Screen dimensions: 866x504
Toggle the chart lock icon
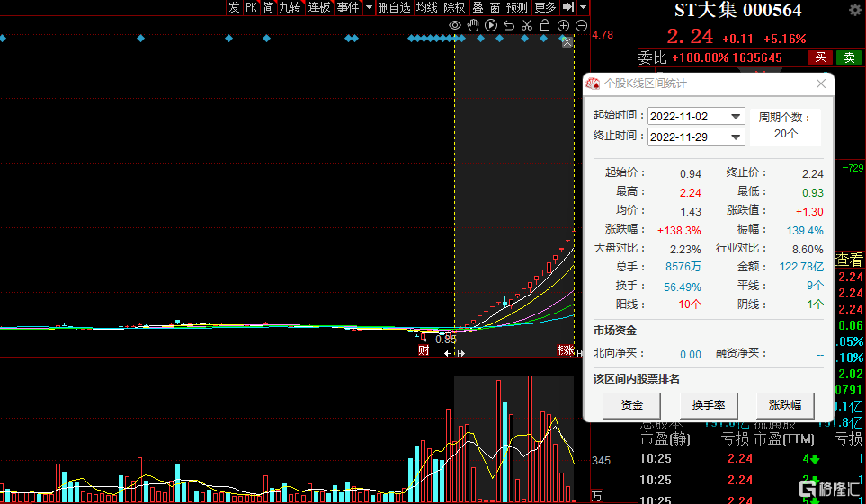coord(545,25)
